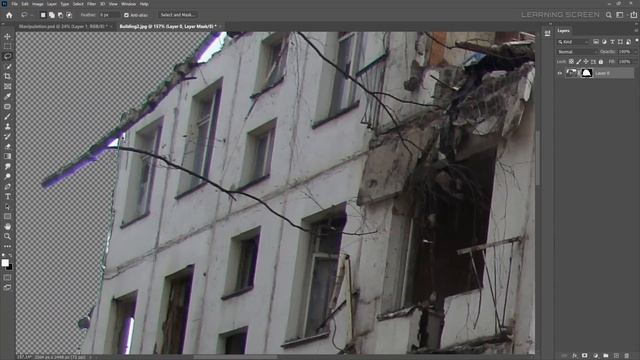Click the Share image icon
The image size is (640, 360).
tap(633, 15)
